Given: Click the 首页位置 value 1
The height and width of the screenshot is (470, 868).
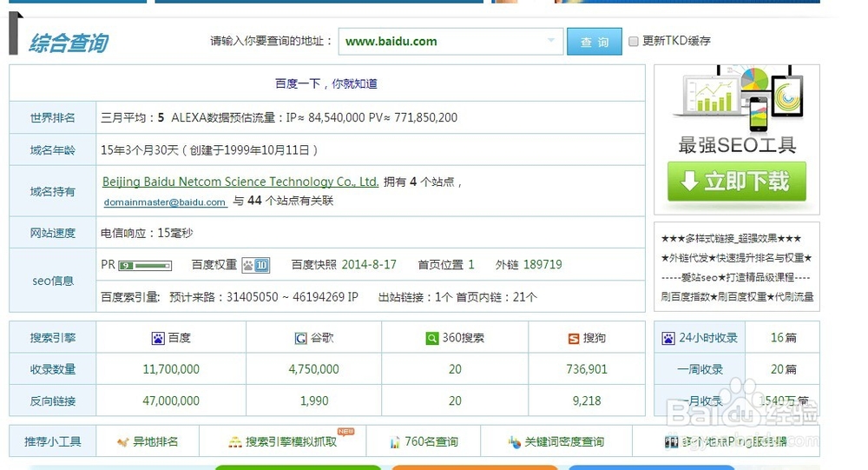Looking at the screenshot, I should point(471,265).
